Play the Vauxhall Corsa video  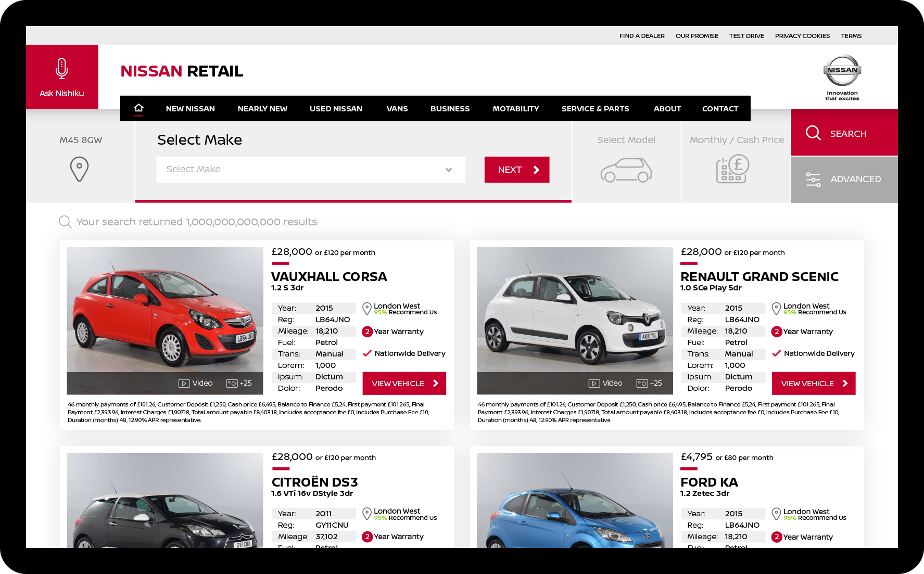pyautogui.click(x=196, y=384)
